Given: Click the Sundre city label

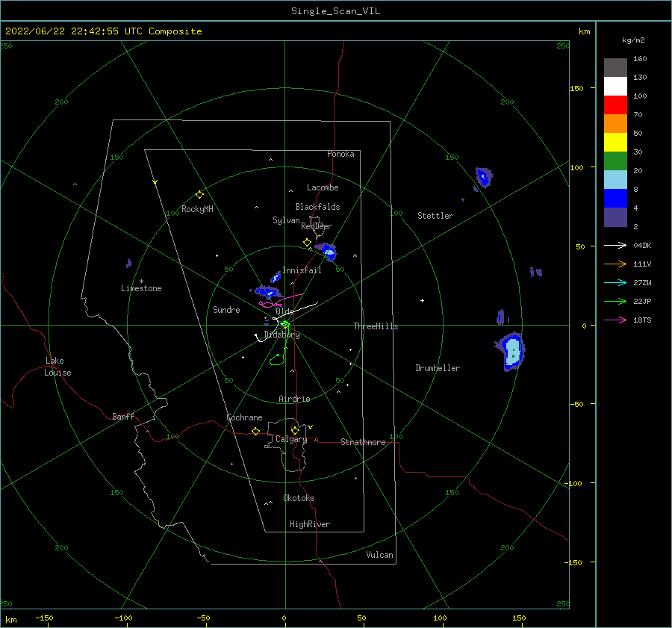Looking at the screenshot, I should click(x=226, y=309).
